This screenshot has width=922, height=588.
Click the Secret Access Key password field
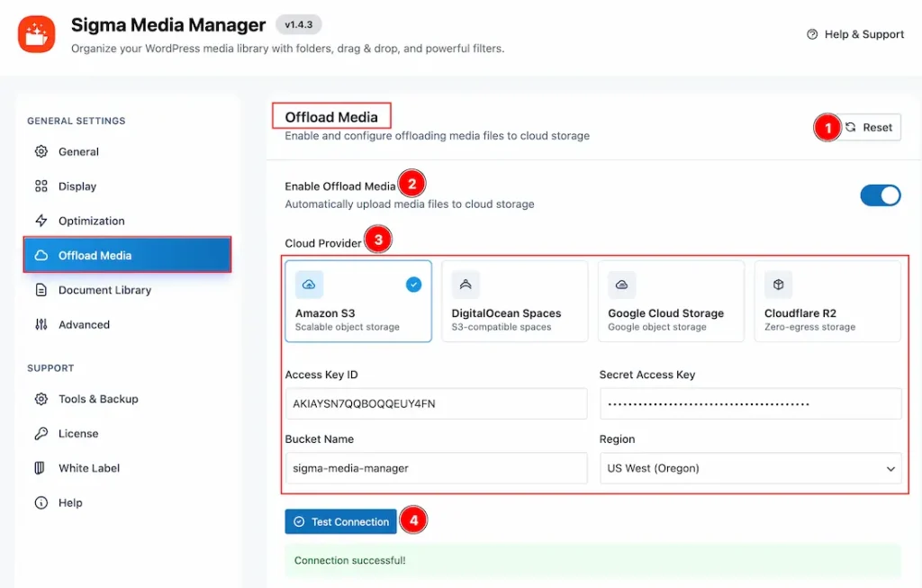tap(750, 403)
